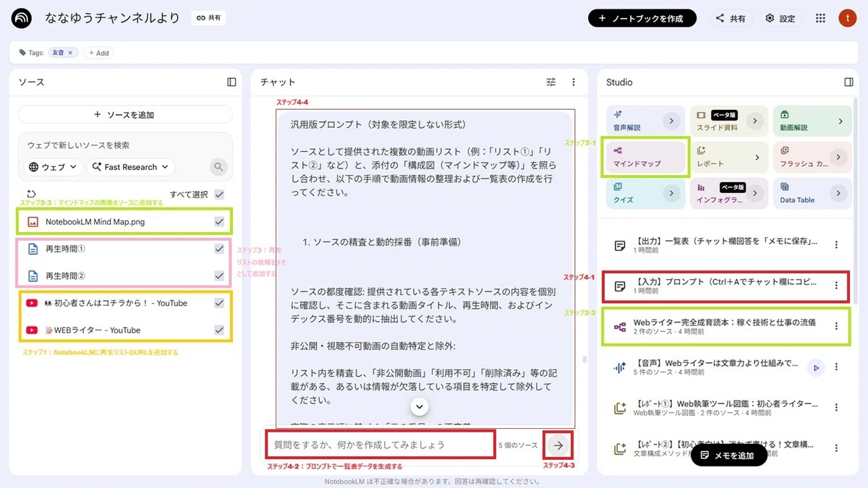The image size is (868, 488).
Task: Toggle checkbox for 再生時間①
Action: [x=219, y=249]
